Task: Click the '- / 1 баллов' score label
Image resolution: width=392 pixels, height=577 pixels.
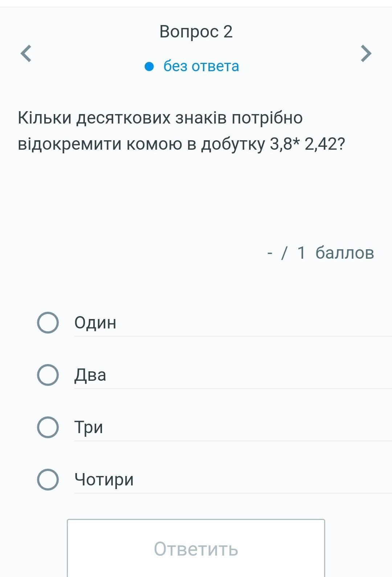Action: (320, 253)
